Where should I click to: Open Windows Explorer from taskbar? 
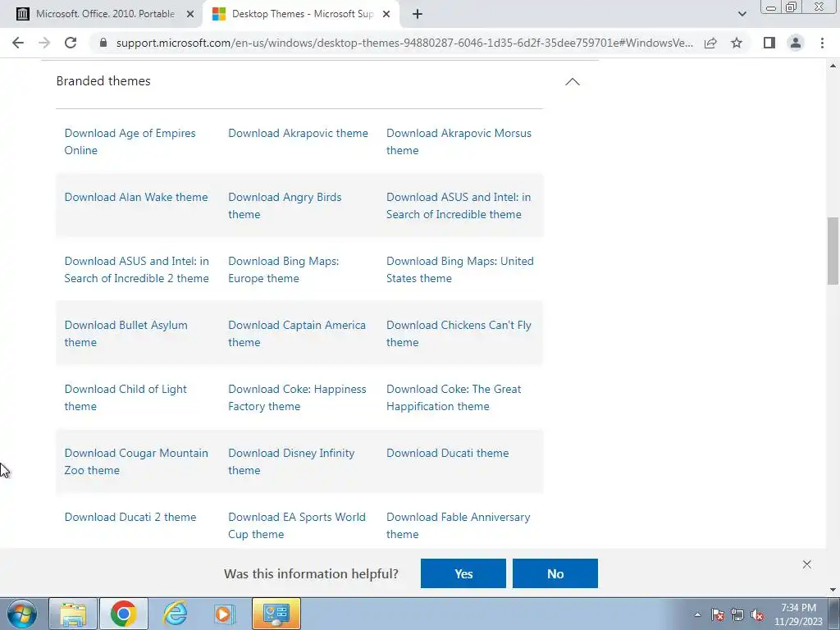[73, 614]
